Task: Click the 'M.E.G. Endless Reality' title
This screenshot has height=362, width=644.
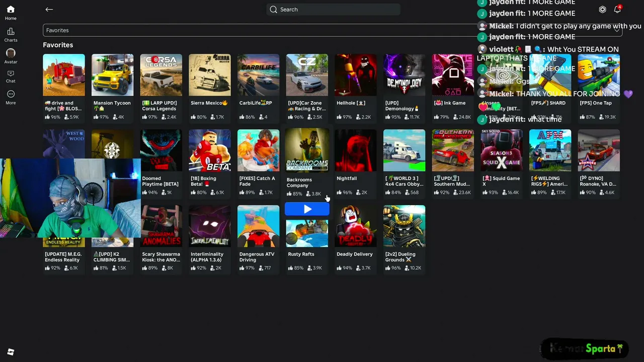Action: pos(63,257)
